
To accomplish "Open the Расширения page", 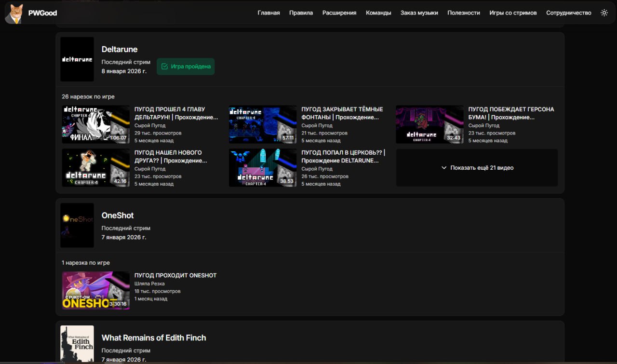I will 339,13.
